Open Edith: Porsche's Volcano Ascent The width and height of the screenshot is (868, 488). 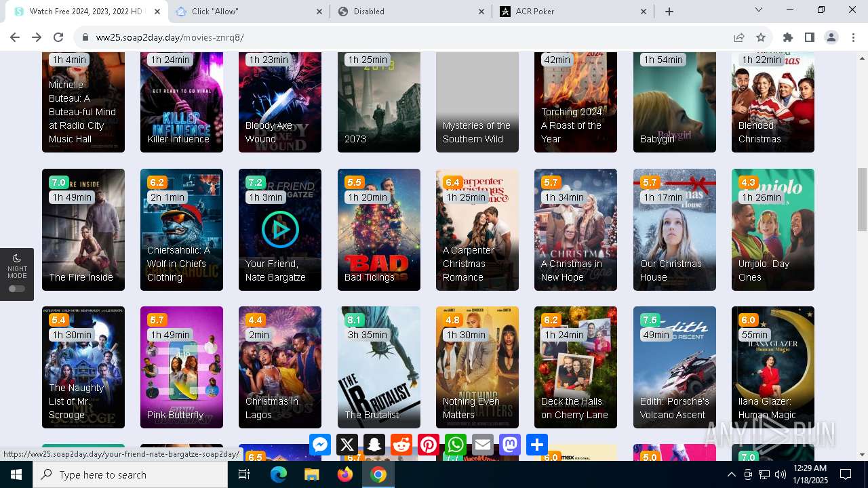tap(675, 367)
